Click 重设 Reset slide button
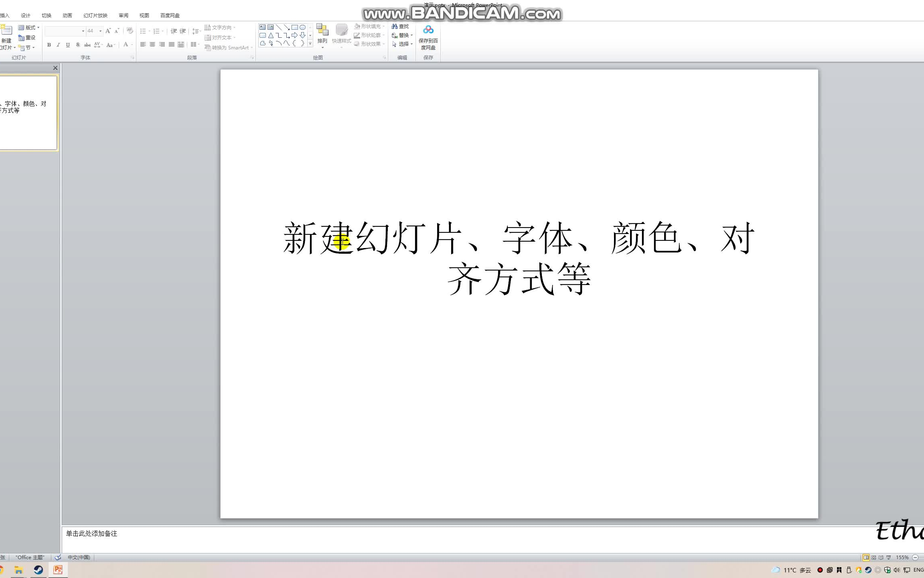This screenshot has height=578, width=924. [x=27, y=38]
